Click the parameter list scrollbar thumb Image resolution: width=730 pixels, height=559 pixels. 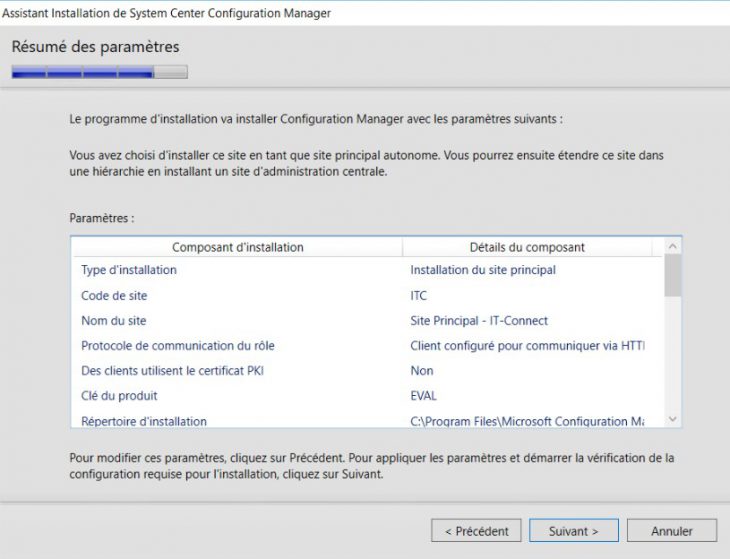click(672, 276)
